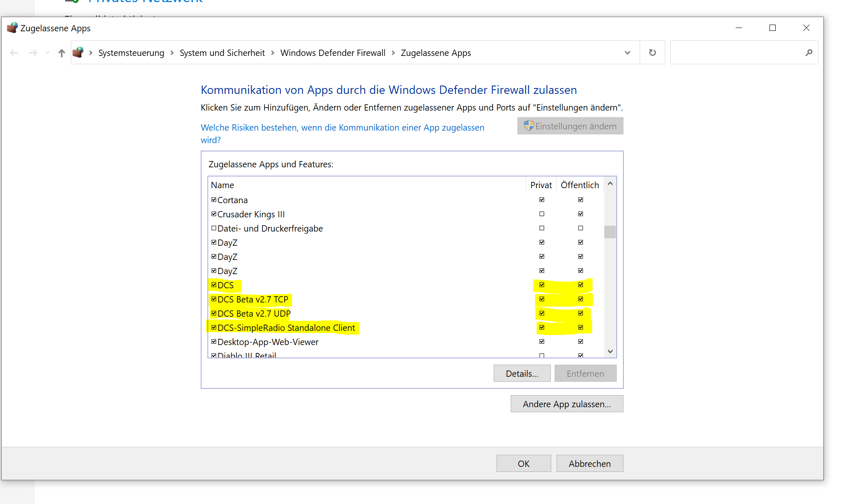Confirm with the OK button
Viewport: 845px width, 504px height.
524,464
